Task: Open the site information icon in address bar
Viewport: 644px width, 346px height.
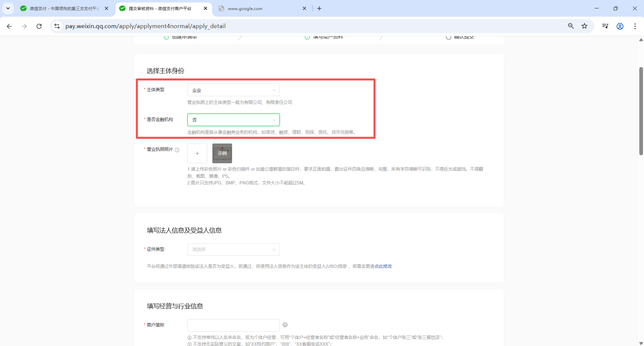Action: pyautogui.click(x=57, y=26)
